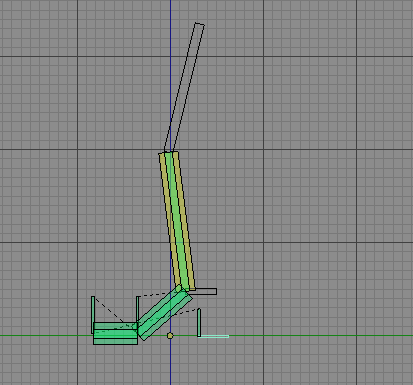Select the light cyan flat rectangle on the ground line
This screenshot has height=385, width=413.
(214, 336)
